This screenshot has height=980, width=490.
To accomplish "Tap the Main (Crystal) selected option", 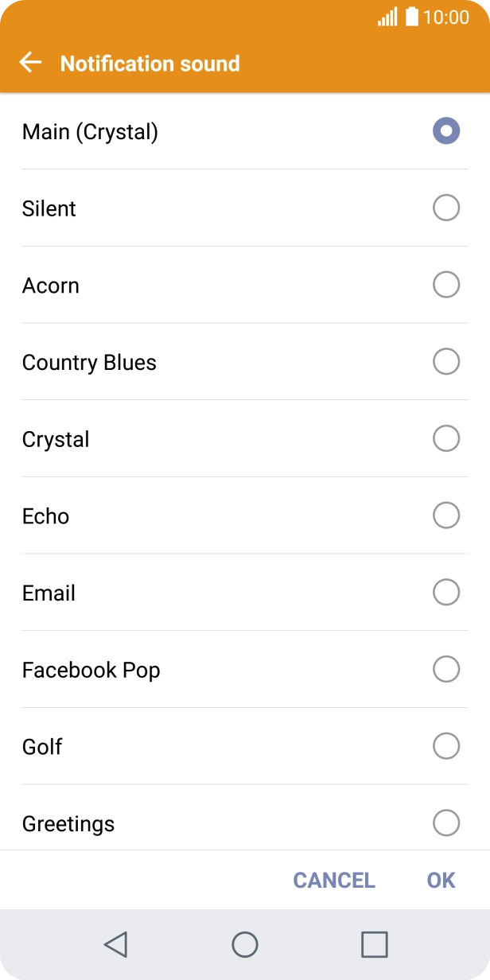I will click(x=446, y=130).
